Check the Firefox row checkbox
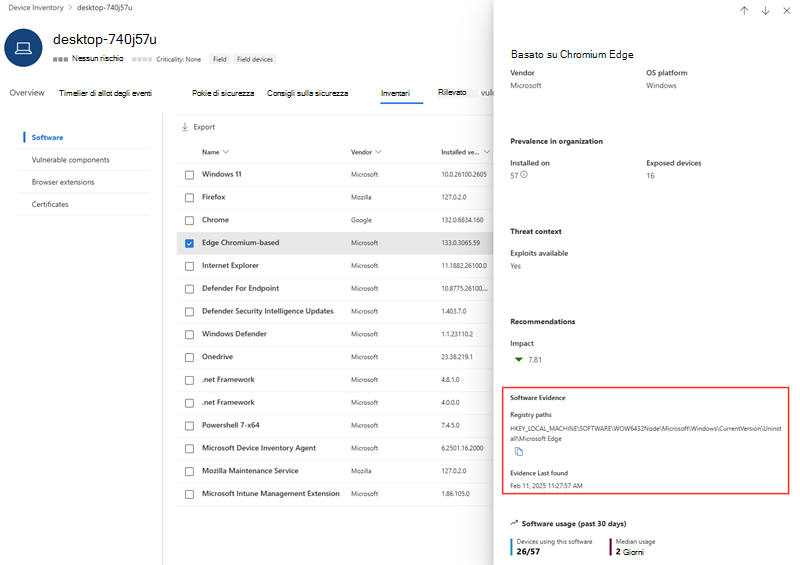800x565 pixels. (x=189, y=198)
